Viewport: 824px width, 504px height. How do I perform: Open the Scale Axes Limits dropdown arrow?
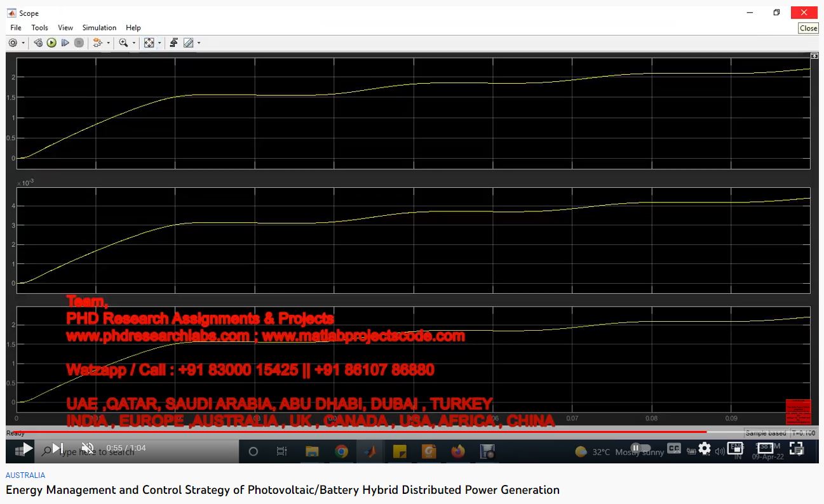(159, 43)
